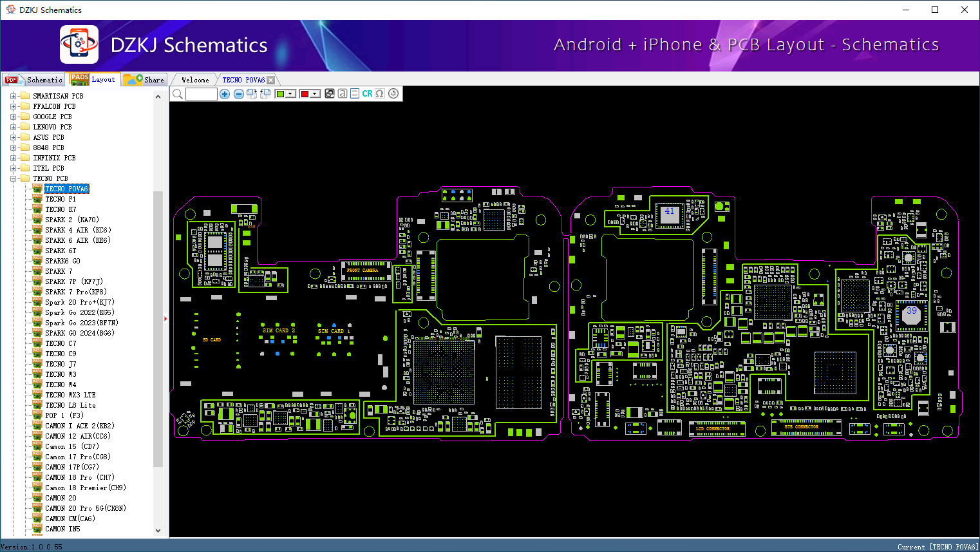The width and height of the screenshot is (980, 552).
Task: Select Spark Go 2022(KG5) in the tree
Action: [80, 312]
